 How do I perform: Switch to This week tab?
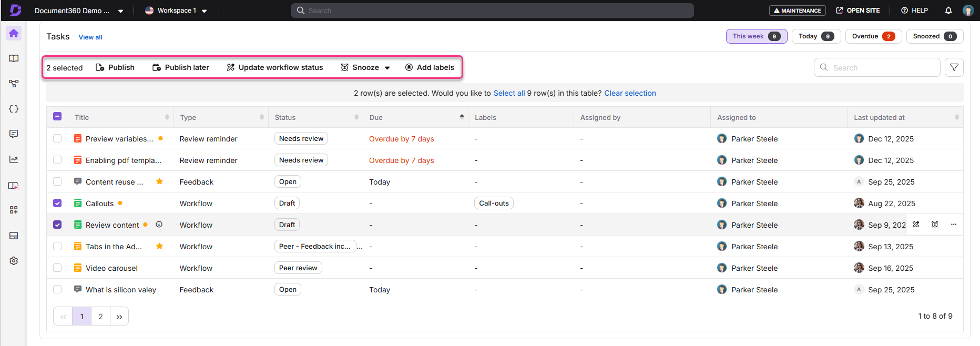coord(757,36)
